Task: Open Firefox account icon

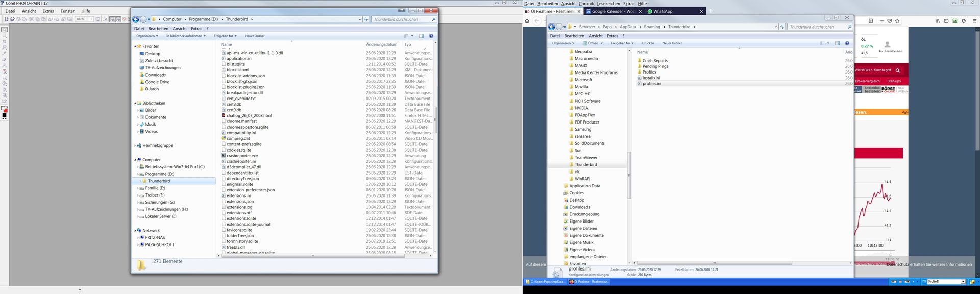Action: pos(964,21)
